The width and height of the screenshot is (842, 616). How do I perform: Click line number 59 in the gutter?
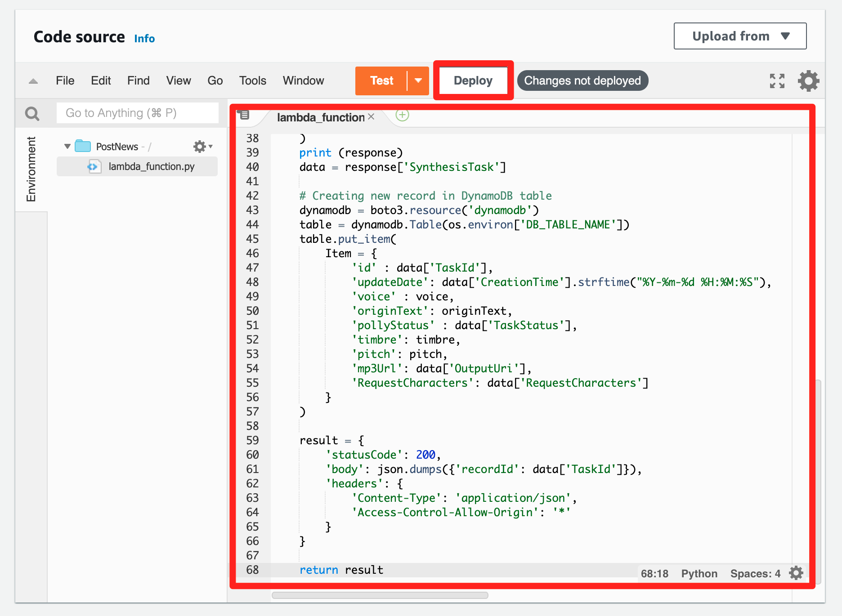tap(252, 440)
